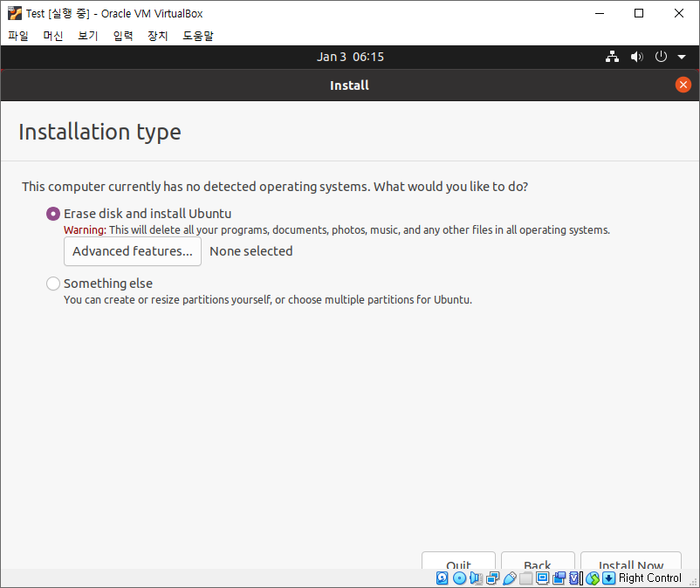Screen dimensions: 700x588
Task: Click the network adapters indicator in status bar
Action: coord(493,578)
